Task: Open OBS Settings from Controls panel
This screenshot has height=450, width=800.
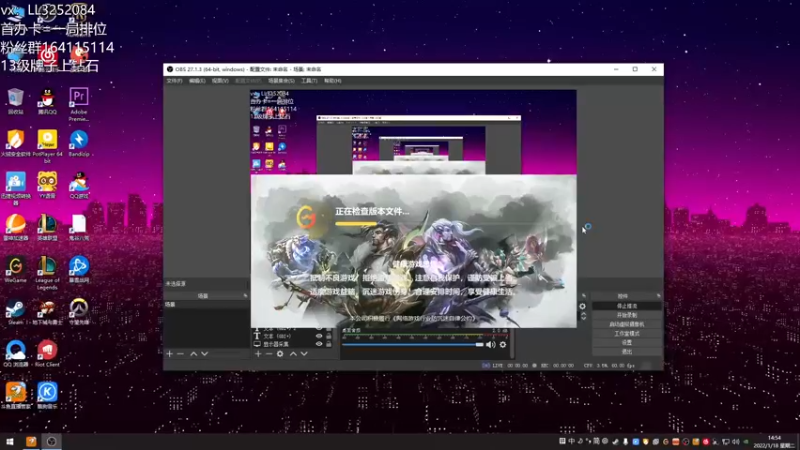Action: tap(627, 343)
